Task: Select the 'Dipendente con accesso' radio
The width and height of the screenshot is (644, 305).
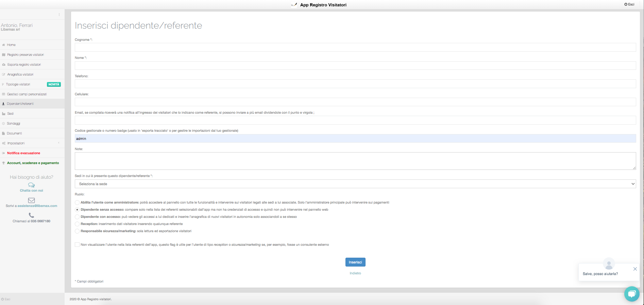Action: pyautogui.click(x=77, y=217)
